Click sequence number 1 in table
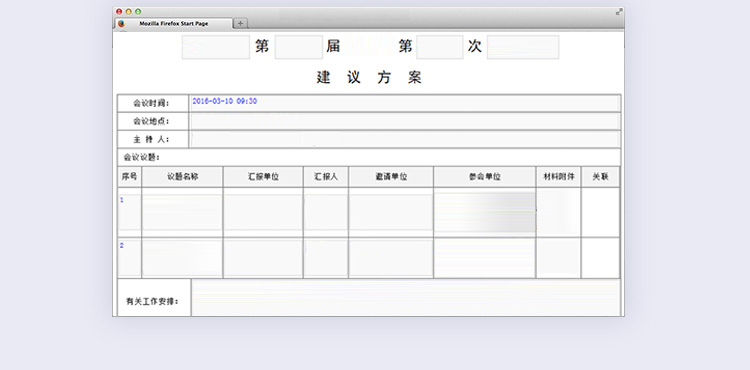This screenshot has height=370, width=750. (x=121, y=200)
